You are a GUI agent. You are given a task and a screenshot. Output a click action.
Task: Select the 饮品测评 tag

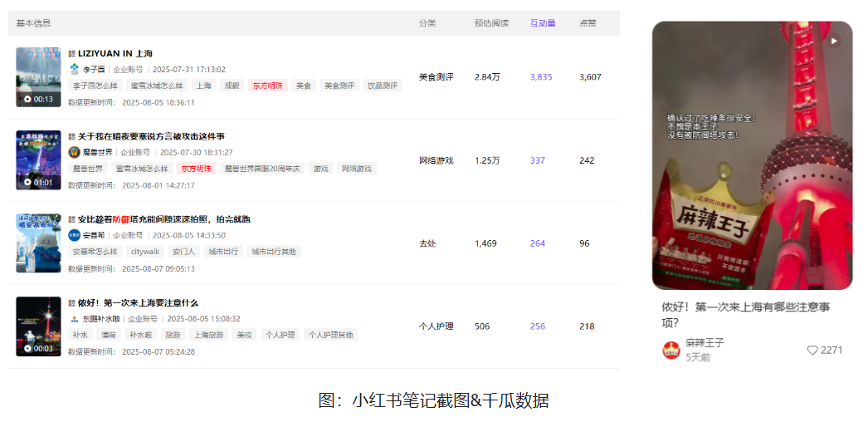(x=383, y=86)
